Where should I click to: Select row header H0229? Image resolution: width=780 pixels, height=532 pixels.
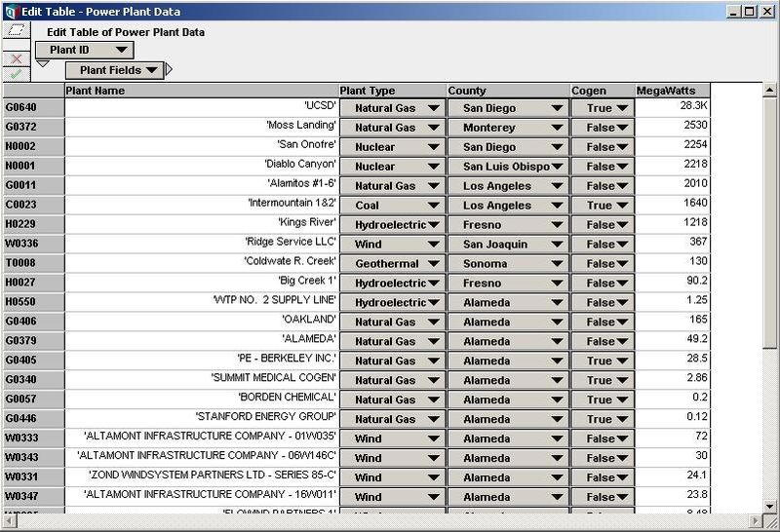(34, 224)
